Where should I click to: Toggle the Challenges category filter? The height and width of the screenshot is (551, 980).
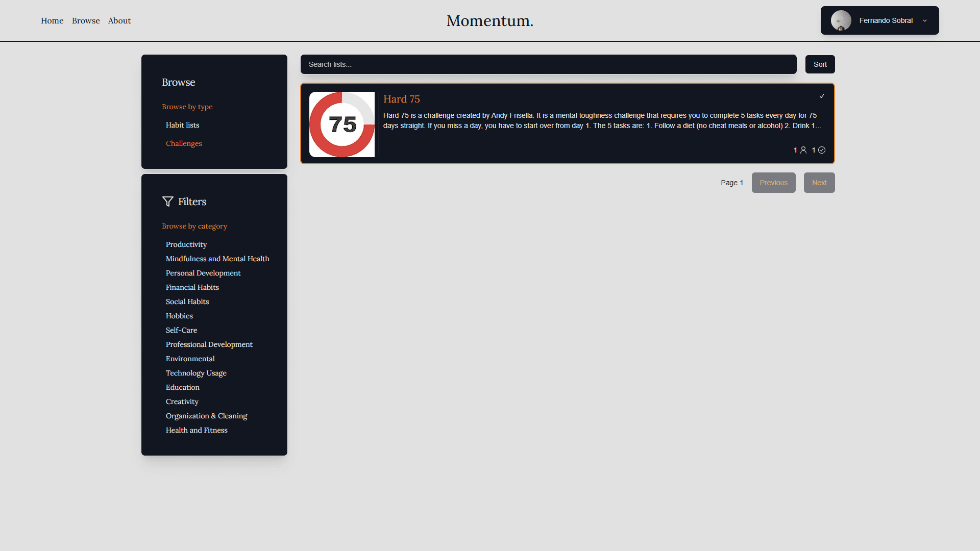point(184,143)
